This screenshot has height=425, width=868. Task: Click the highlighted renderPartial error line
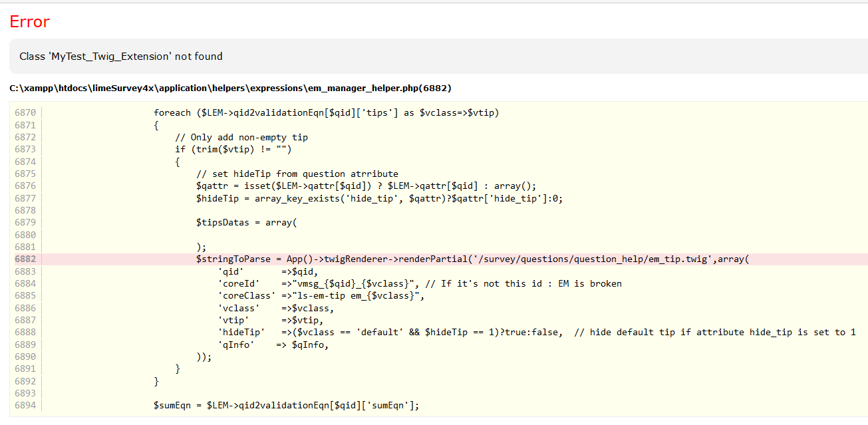point(472,259)
